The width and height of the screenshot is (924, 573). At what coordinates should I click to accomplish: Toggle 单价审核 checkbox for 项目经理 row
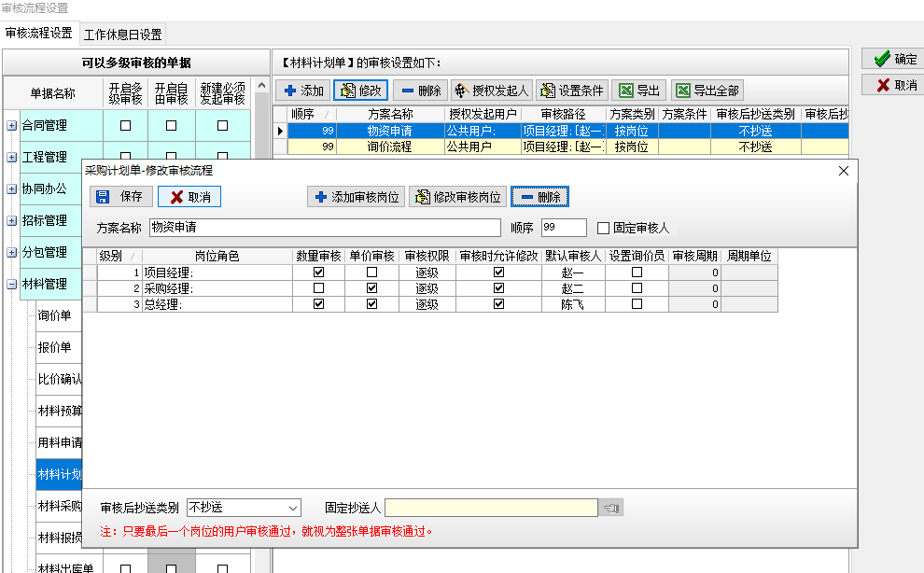372,273
